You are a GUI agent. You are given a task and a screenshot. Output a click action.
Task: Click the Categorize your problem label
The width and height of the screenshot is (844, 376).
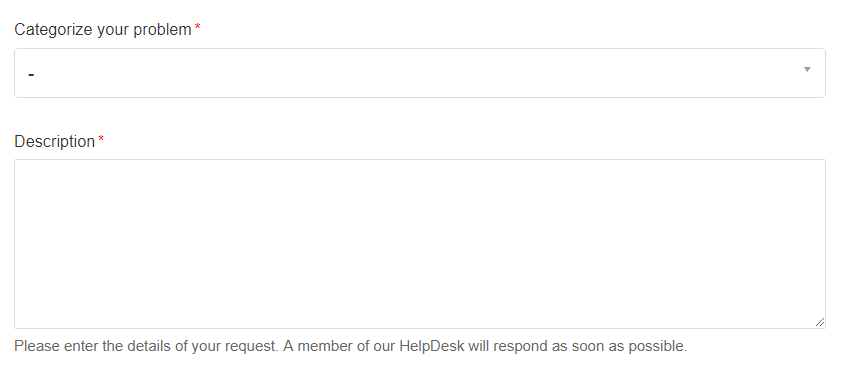[103, 30]
